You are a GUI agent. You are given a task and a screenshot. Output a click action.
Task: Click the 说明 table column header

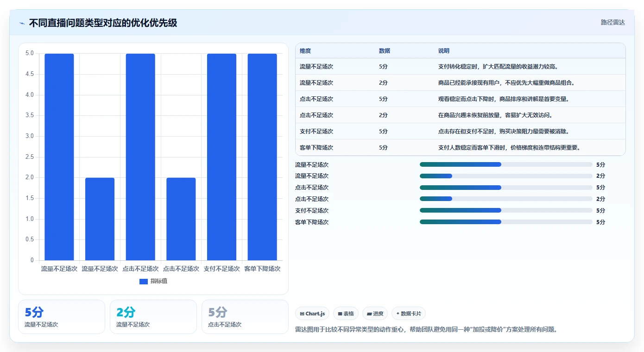pyautogui.click(x=444, y=51)
